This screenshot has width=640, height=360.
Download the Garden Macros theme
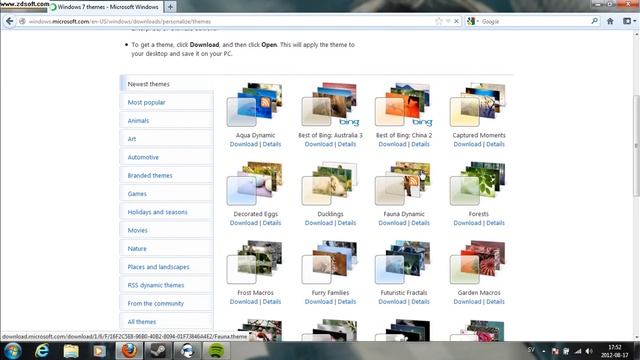[x=467, y=302]
